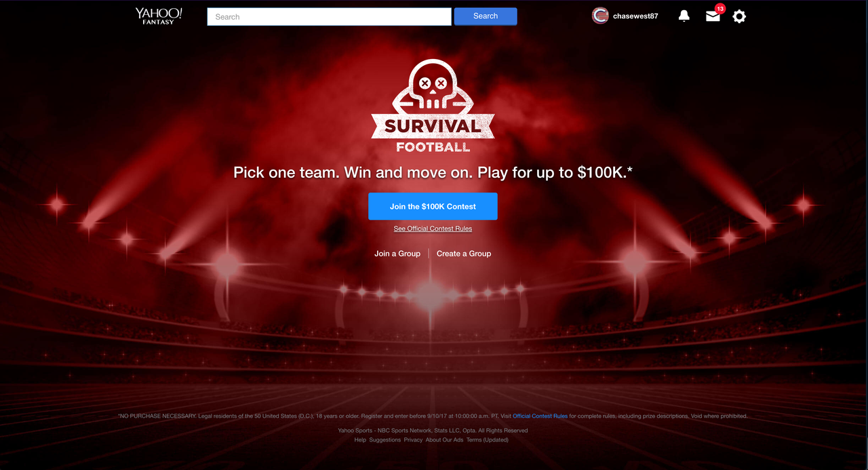Open the Suggestions footer link

pos(385,440)
